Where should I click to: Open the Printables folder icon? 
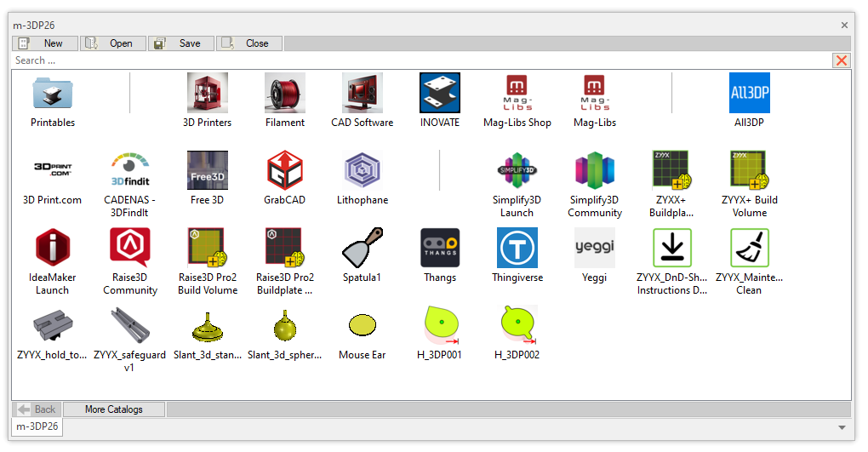tap(53, 94)
